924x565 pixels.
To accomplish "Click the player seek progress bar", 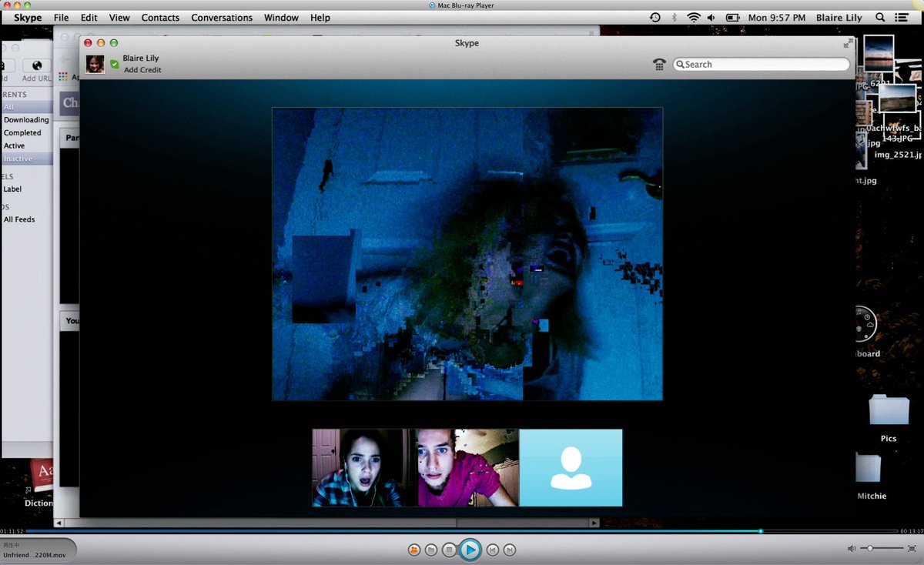I will (462, 531).
